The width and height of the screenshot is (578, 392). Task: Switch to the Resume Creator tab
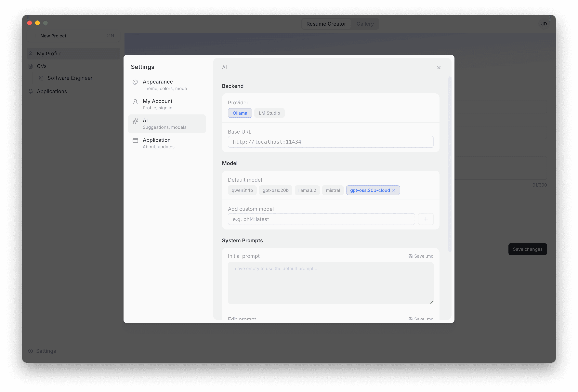[326, 24]
